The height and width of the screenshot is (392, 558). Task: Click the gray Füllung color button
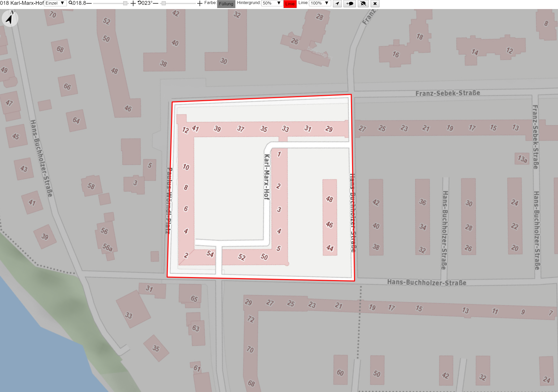tap(226, 4)
